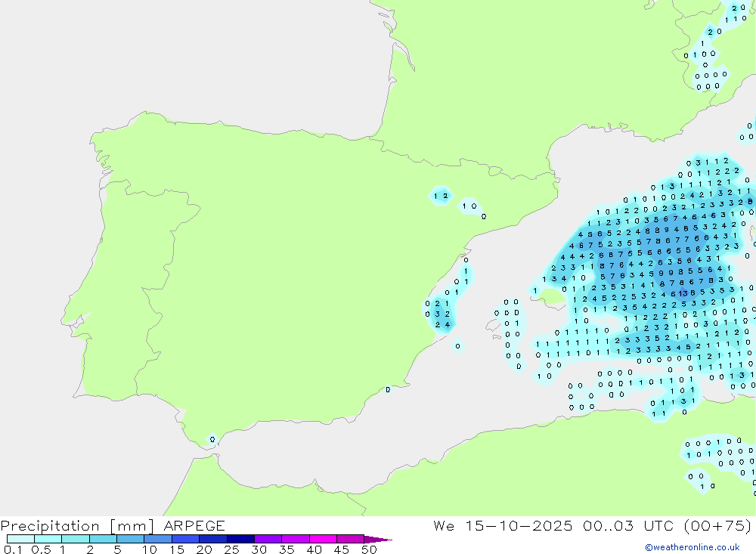Image resolution: width=756 pixels, height=554 pixels.
Task: Click the '1 2' rain patch over the Pyrenees
Action: [441, 197]
